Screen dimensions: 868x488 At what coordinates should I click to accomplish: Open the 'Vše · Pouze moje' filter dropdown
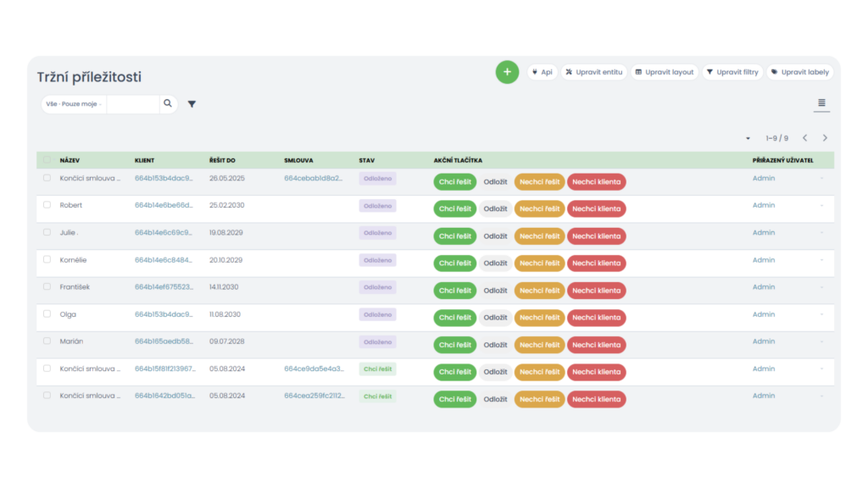click(x=73, y=104)
